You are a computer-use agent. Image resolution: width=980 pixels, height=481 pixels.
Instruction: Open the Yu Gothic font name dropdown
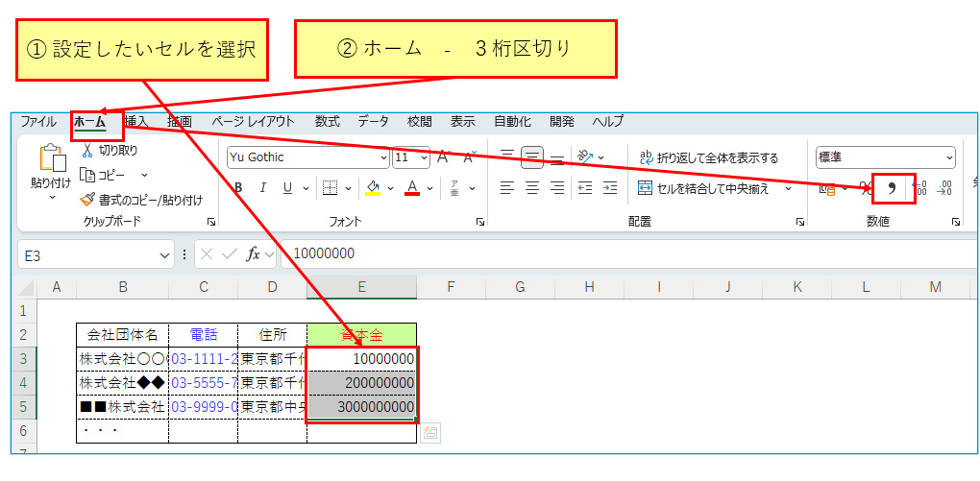click(384, 157)
